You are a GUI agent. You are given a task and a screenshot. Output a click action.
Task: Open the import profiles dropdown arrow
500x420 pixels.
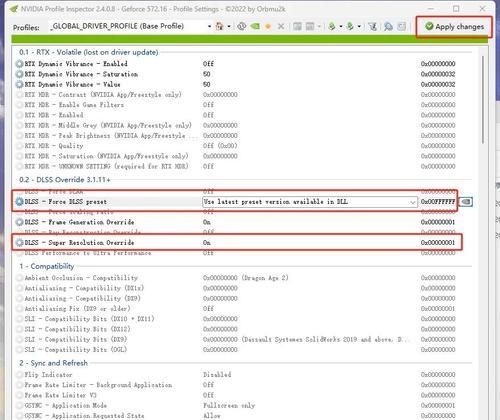(359, 26)
